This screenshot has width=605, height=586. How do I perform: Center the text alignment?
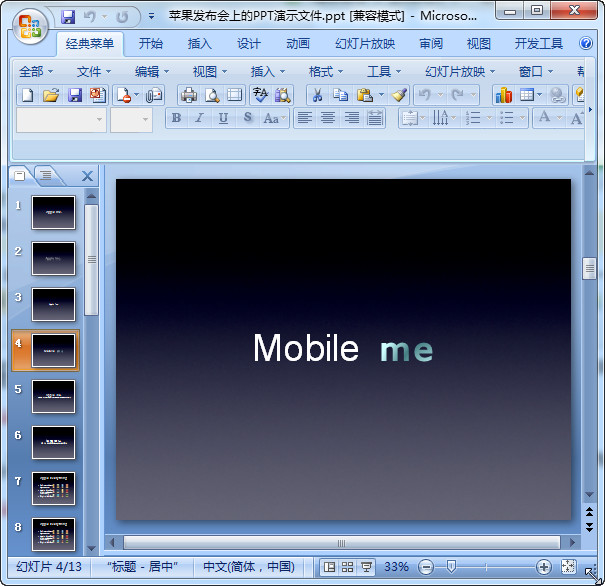click(328, 118)
